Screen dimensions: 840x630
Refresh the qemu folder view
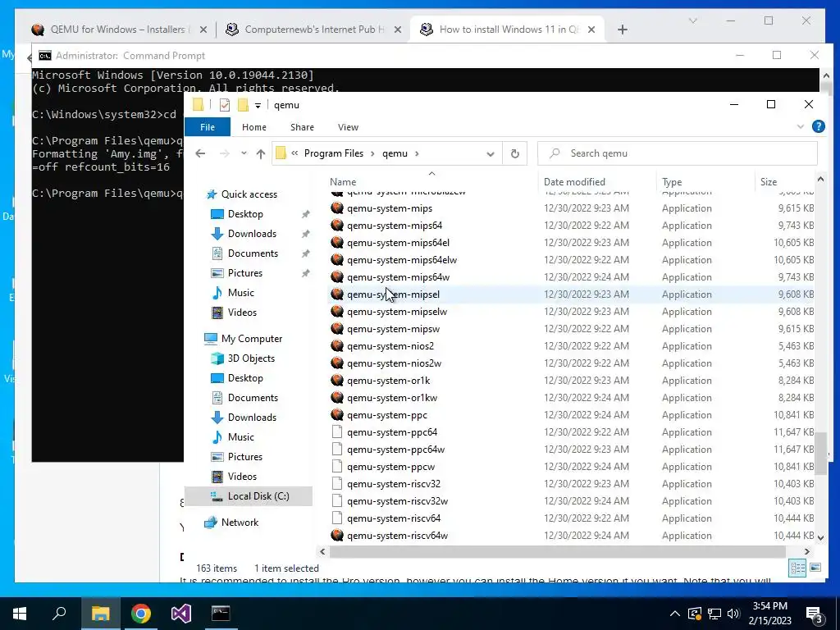point(515,153)
